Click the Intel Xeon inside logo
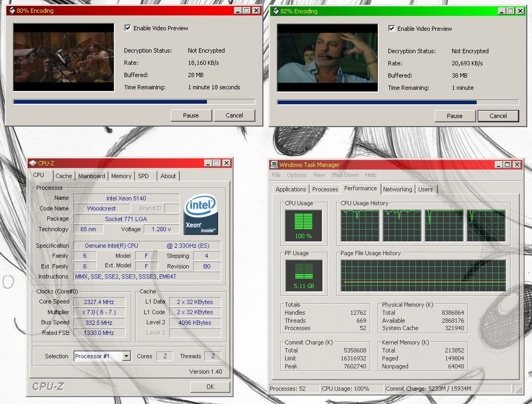 point(201,215)
